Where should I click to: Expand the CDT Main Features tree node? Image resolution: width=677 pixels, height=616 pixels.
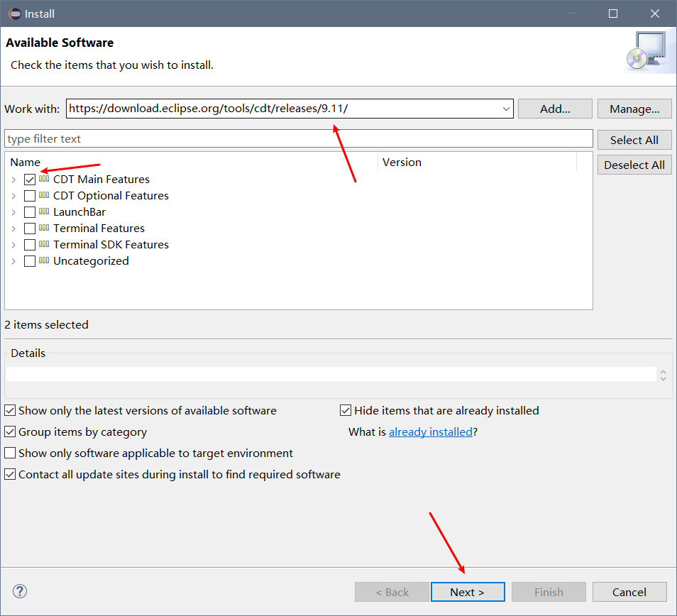click(x=13, y=180)
